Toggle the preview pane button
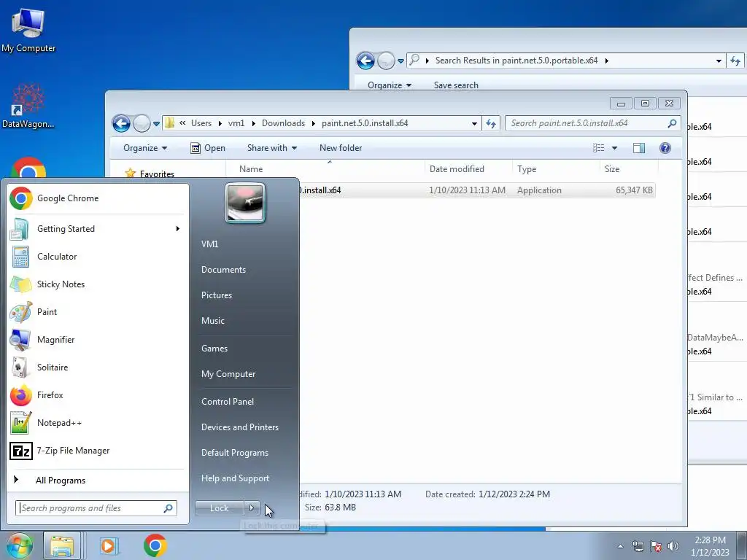 click(x=639, y=148)
